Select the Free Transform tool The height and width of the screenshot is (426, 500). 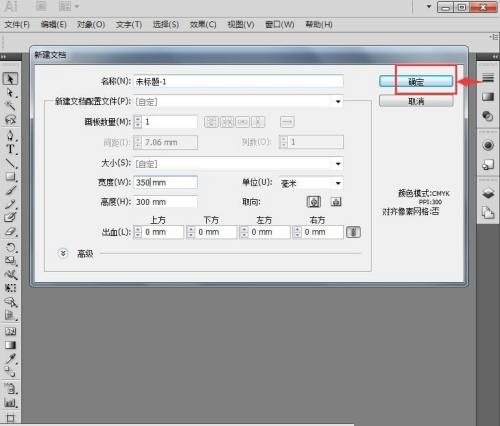click(10, 288)
